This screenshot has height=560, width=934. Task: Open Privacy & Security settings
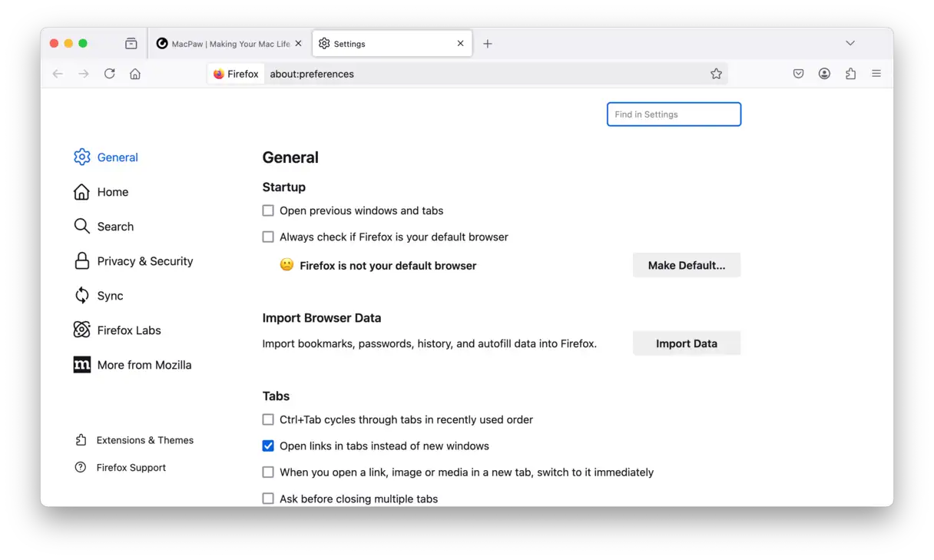coord(133,261)
